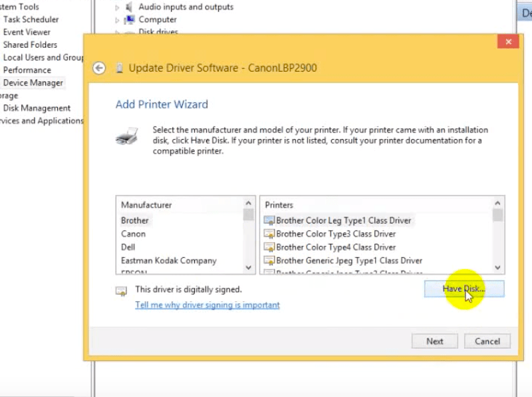Screen dimensions: 532x397
Task: Cancel the Add Printer Wizard
Action: coord(487,341)
